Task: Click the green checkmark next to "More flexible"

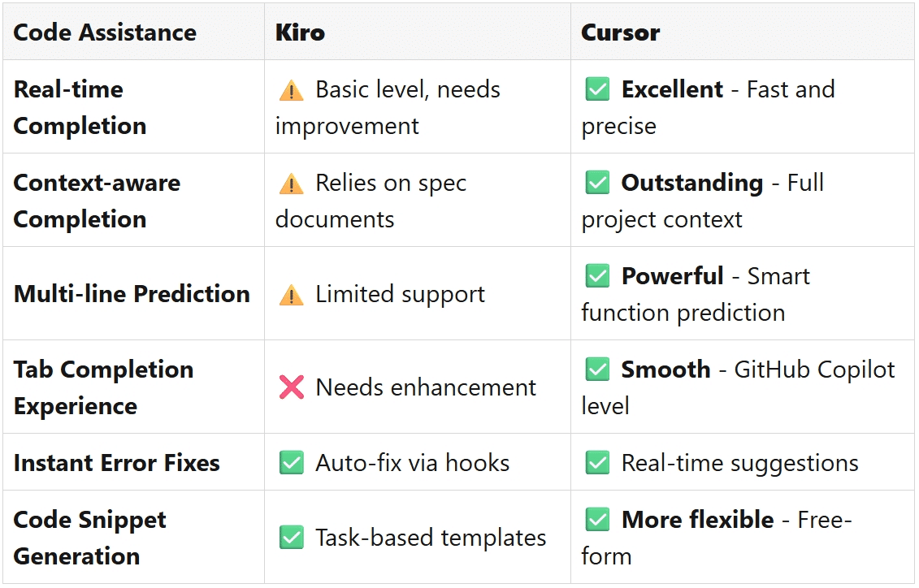Action: pyautogui.click(x=597, y=519)
